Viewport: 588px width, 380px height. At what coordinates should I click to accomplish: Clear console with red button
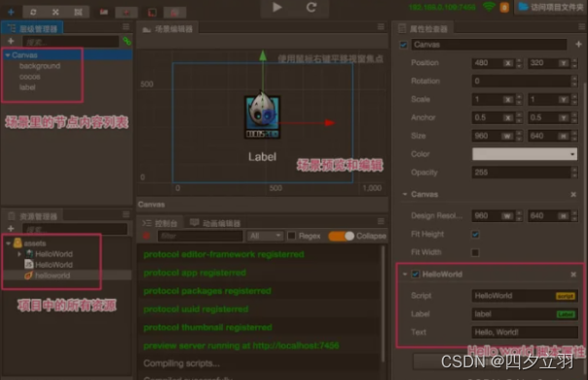click(146, 236)
